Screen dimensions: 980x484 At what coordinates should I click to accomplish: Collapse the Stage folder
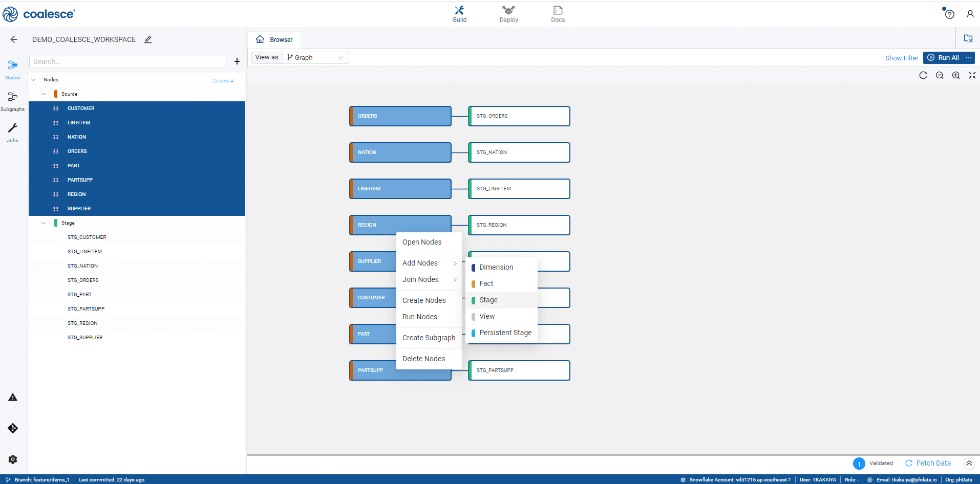click(44, 223)
